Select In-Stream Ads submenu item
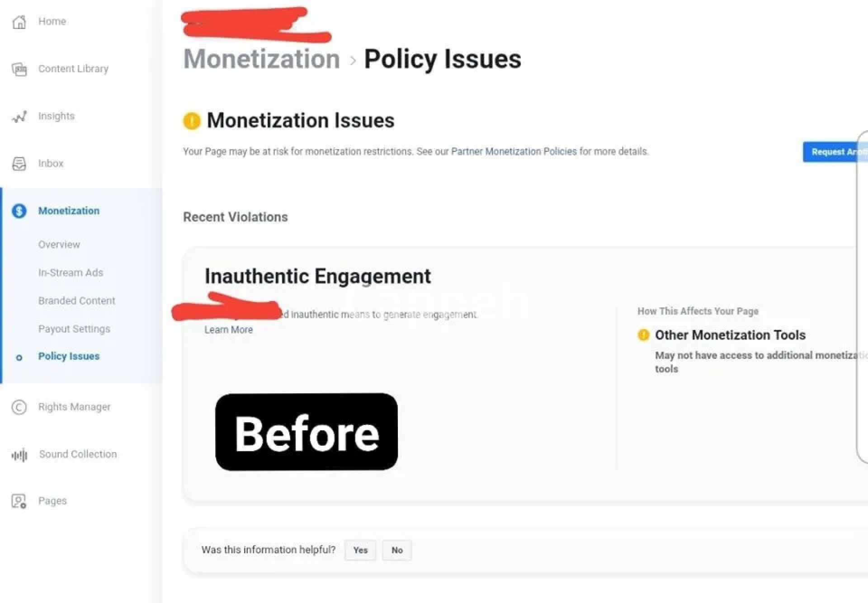The height and width of the screenshot is (603, 868). (71, 273)
